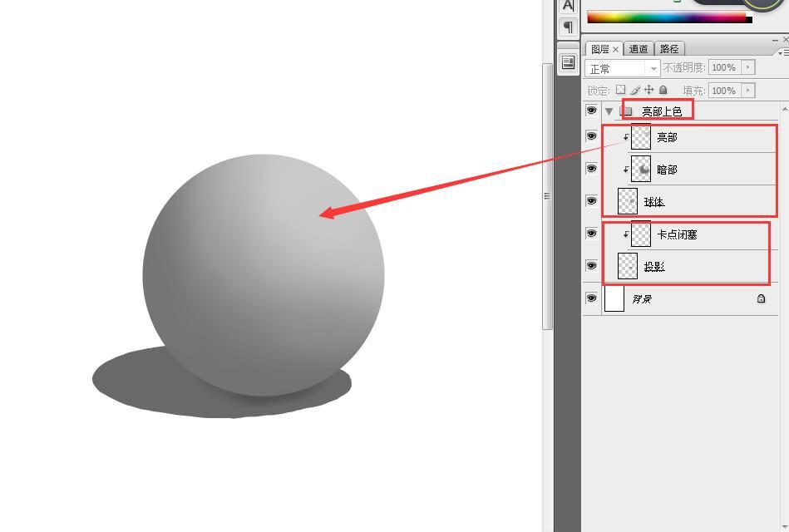Pick a color from the spectrum bar
The width and height of the screenshot is (789, 532).
(665, 16)
